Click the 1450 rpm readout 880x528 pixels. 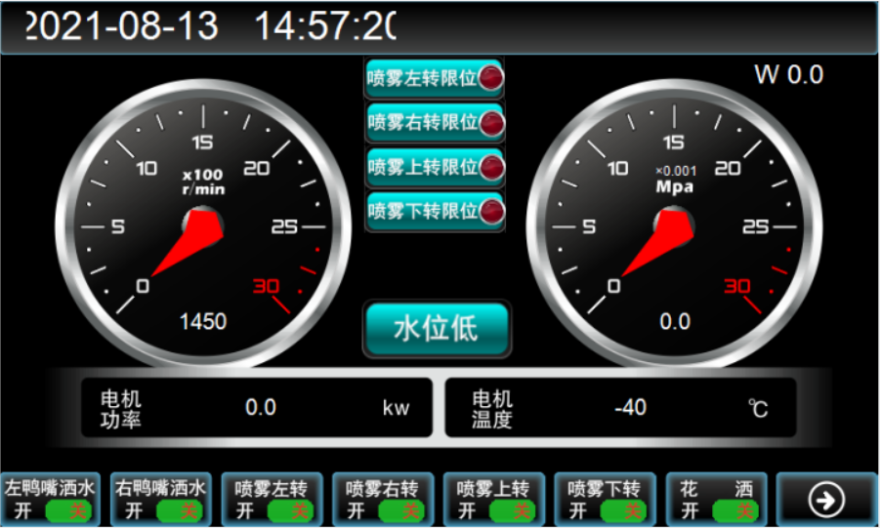pos(203,321)
